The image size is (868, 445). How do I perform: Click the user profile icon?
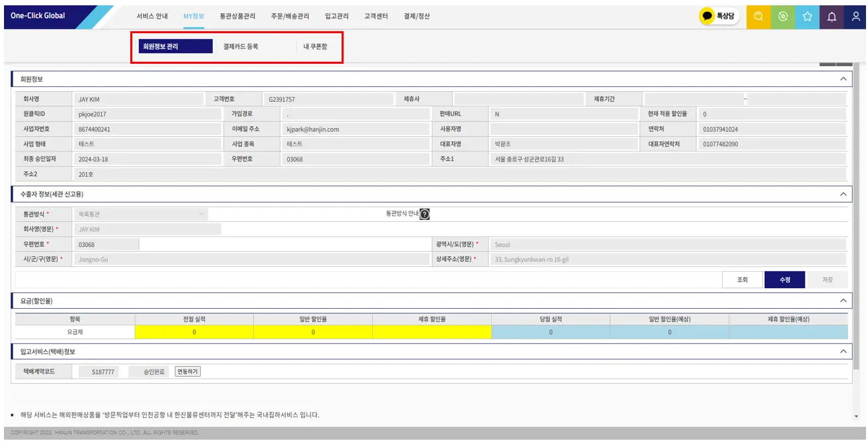pyautogui.click(x=856, y=17)
